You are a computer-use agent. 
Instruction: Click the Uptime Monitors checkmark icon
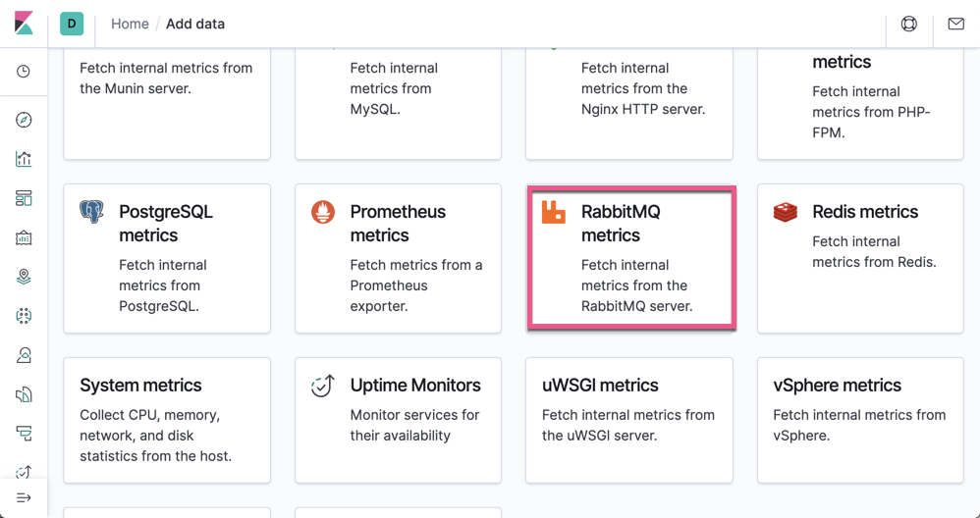[323, 386]
